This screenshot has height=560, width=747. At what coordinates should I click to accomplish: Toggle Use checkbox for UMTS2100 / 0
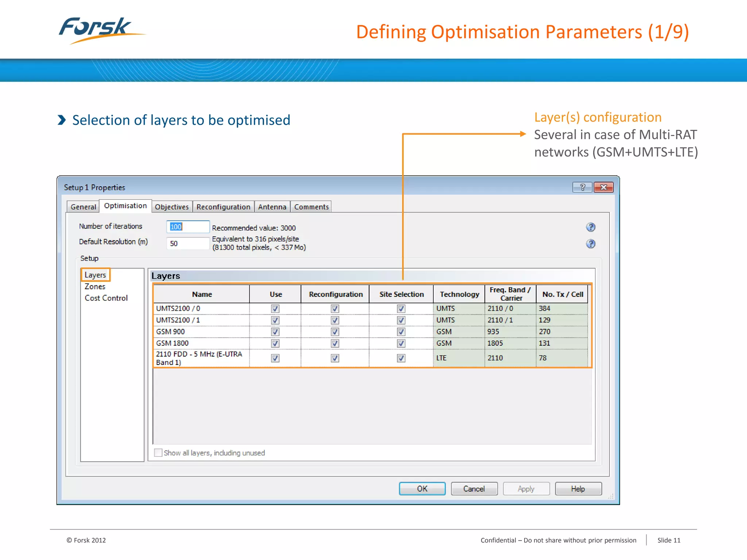(275, 308)
